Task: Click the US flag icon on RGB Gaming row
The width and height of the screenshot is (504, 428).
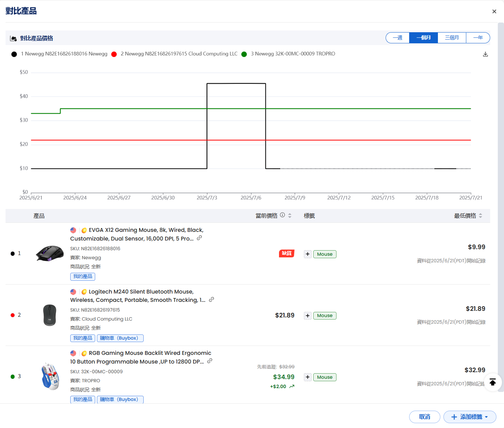Action: pos(73,353)
